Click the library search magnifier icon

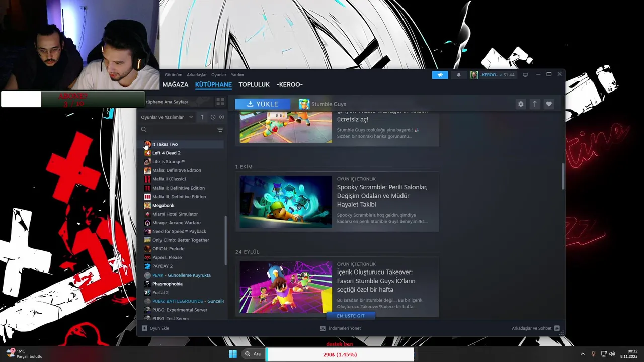144,130
